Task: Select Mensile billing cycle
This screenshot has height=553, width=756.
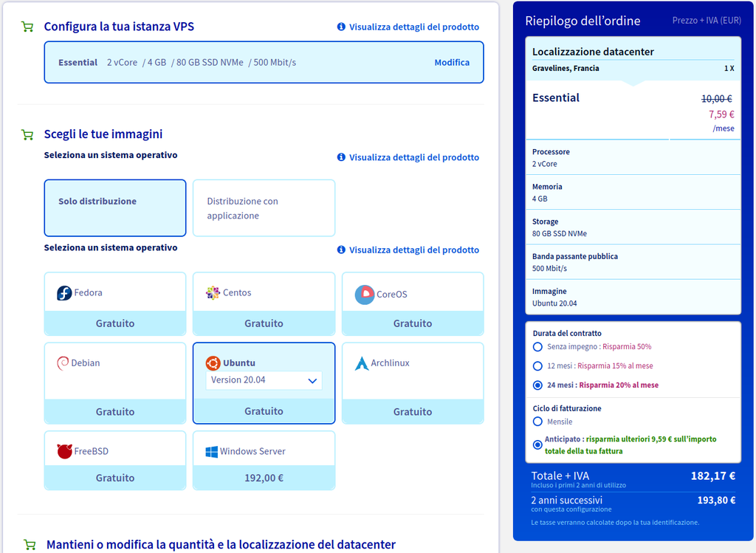Action: (x=537, y=422)
